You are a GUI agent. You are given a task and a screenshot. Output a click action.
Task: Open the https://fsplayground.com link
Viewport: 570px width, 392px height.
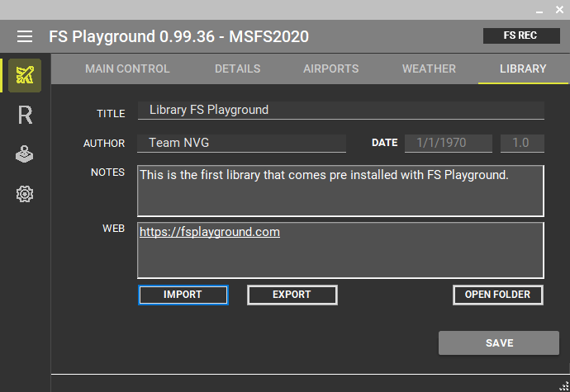tap(209, 232)
